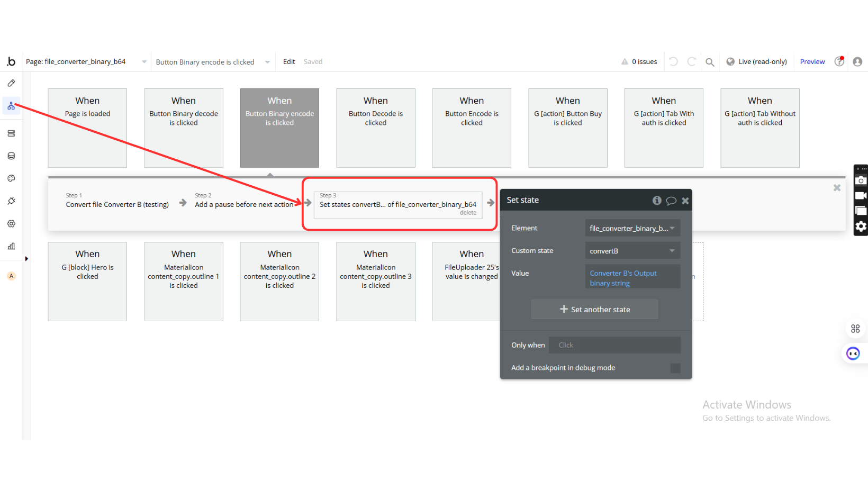Open the comment bubble in Set state
This screenshot has height=489, width=868.
(x=671, y=201)
